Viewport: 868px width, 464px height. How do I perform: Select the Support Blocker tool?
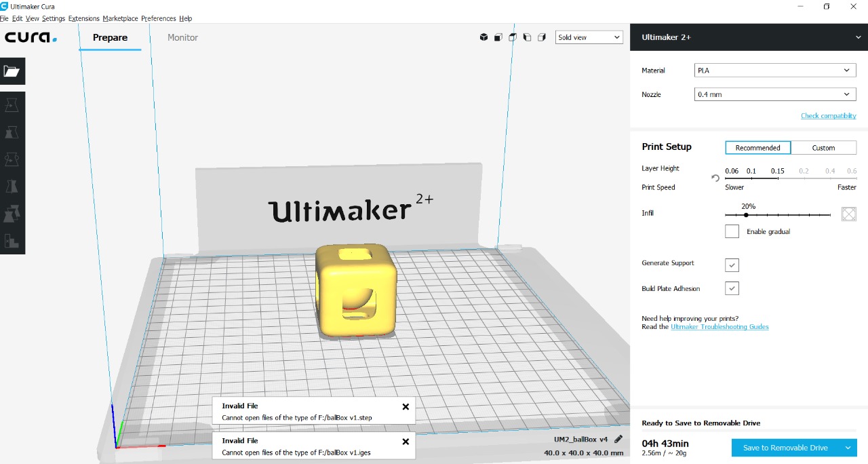click(12, 241)
